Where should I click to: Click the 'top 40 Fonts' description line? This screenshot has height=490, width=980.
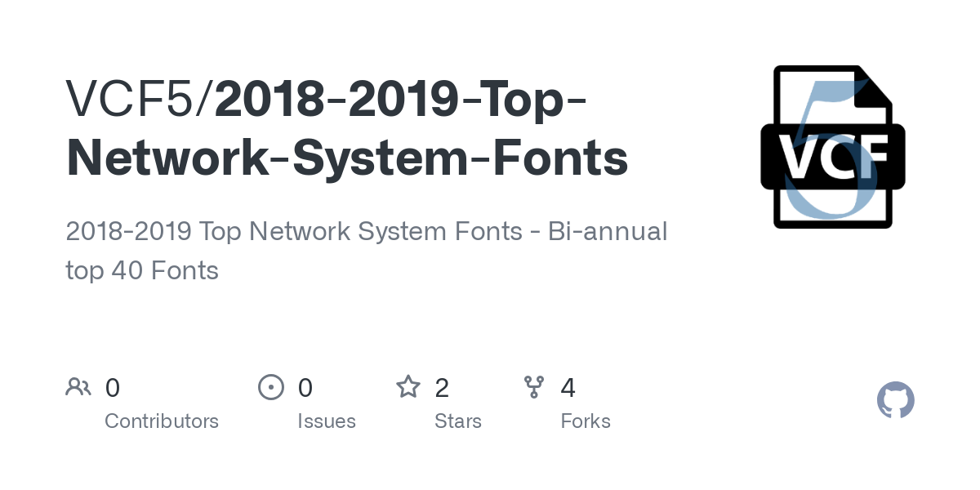pos(142,269)
